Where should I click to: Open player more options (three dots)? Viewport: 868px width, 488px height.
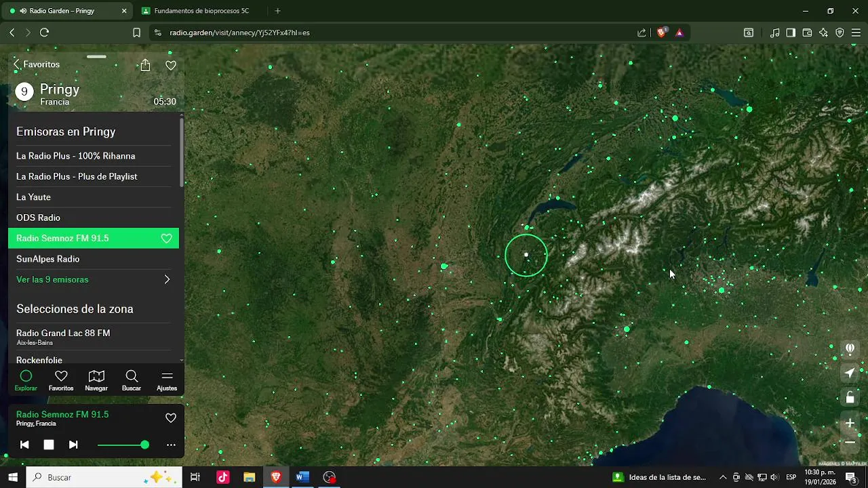pyautogui.click(x=171, y=445)
